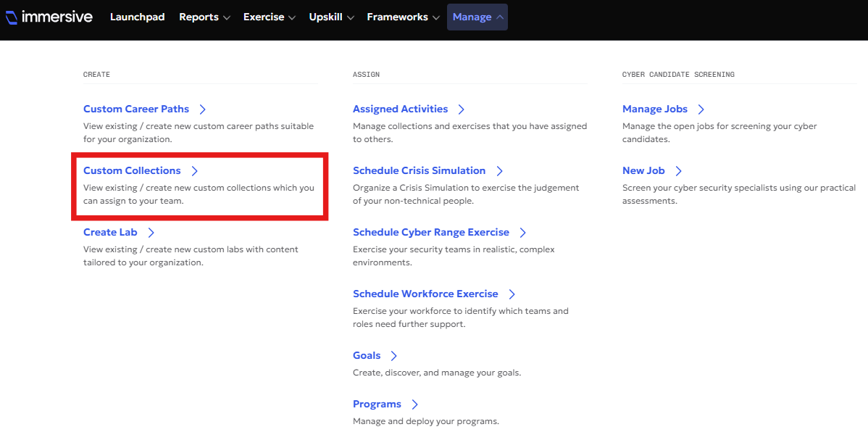The image size is (868, 448).
Task: Click chevron beside Exercise
Action: 292,17
